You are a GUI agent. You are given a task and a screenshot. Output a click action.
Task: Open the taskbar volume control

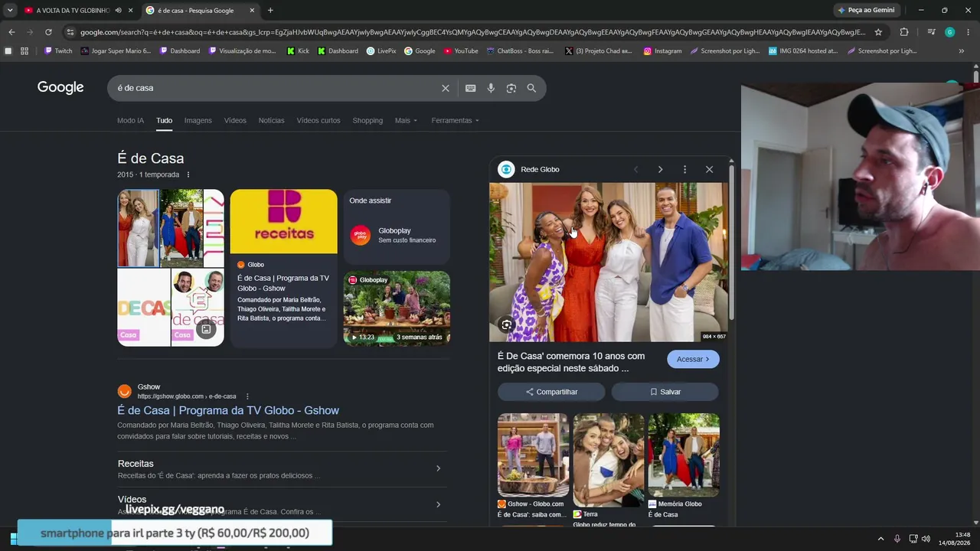point(926,539)
